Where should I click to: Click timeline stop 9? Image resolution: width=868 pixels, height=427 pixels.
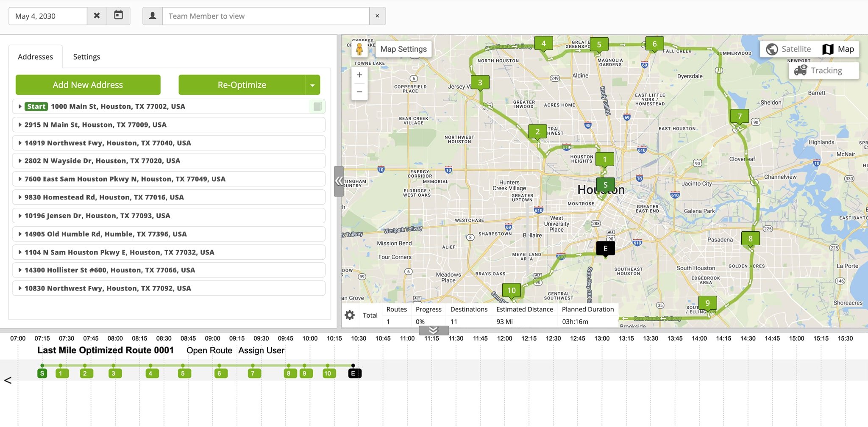(306, 373)
